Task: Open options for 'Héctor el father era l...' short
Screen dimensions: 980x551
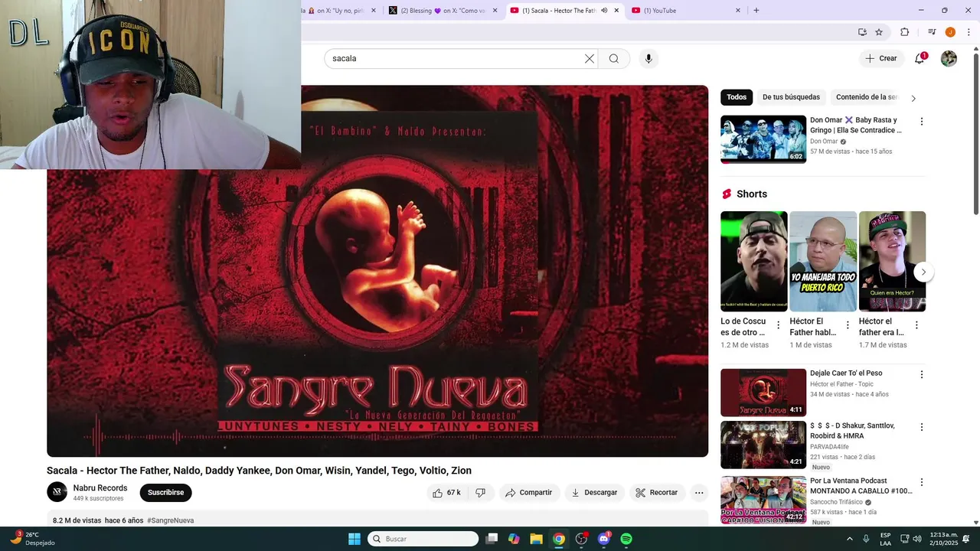Action: 916,325
